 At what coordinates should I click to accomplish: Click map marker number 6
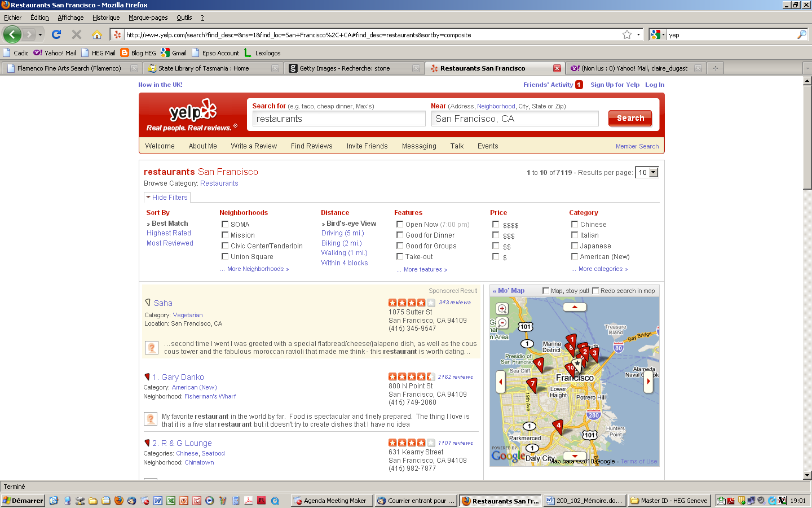(539, 365)
